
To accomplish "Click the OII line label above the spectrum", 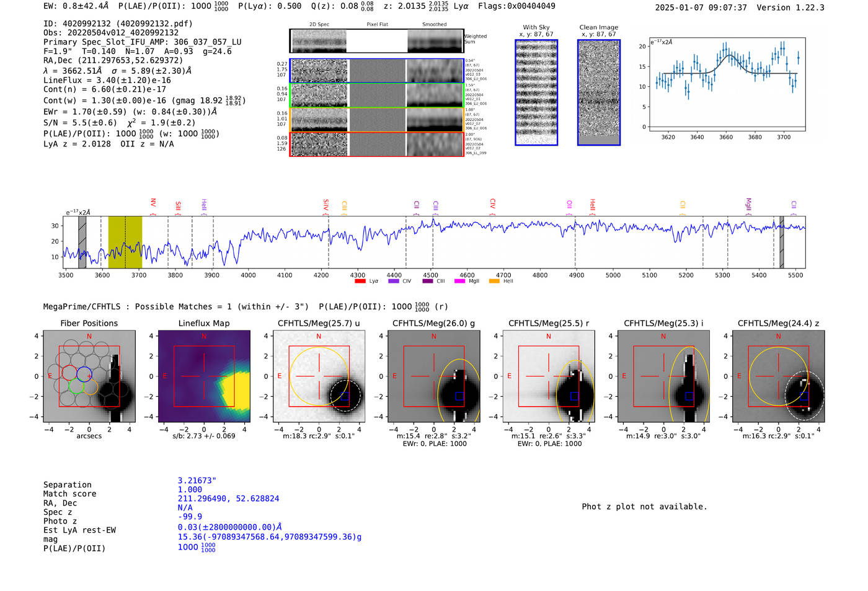I will (569, 205).
